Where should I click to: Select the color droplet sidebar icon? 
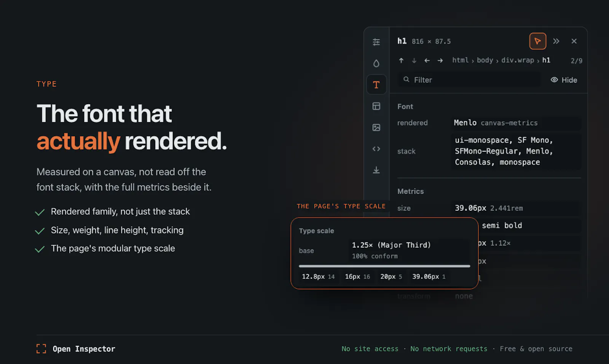pyautogui.click(x=376, y=63)
